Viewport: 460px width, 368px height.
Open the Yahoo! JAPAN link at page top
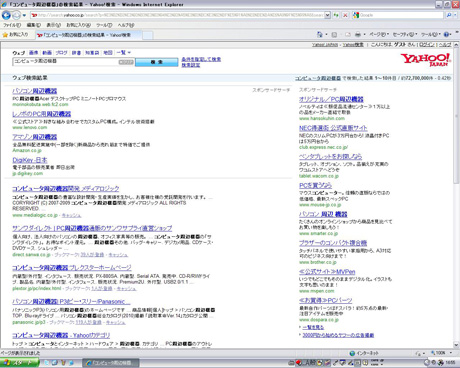(x=325, y=45)
